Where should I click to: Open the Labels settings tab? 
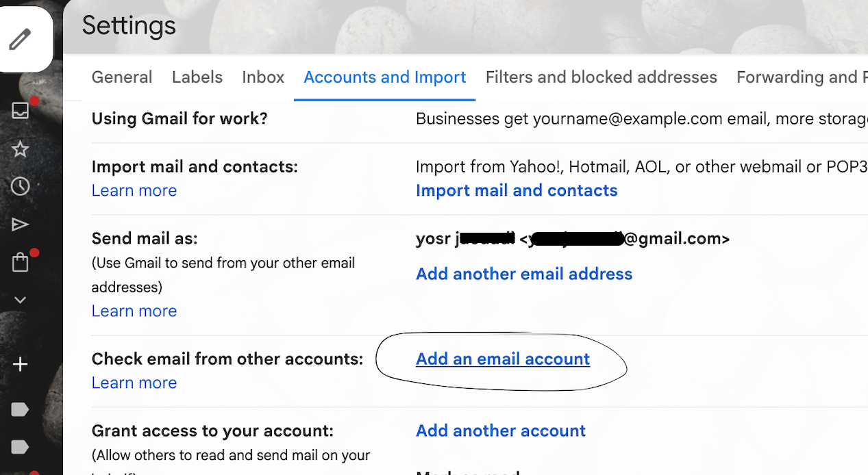click(x=197, y=77)
